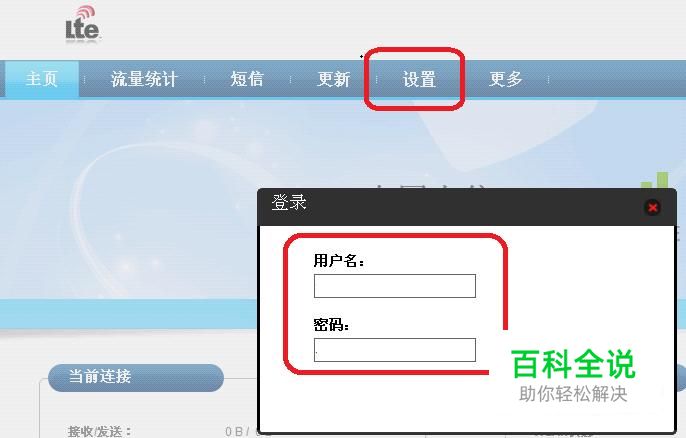Click the 用户名 label
The height and width of the screenshot is (438, 686).
pos(339,261)
